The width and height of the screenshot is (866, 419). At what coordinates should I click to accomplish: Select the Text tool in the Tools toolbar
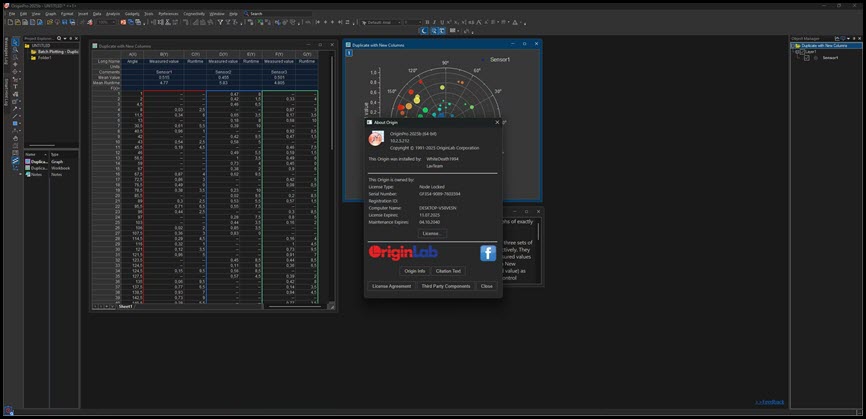tap(15, 87)
